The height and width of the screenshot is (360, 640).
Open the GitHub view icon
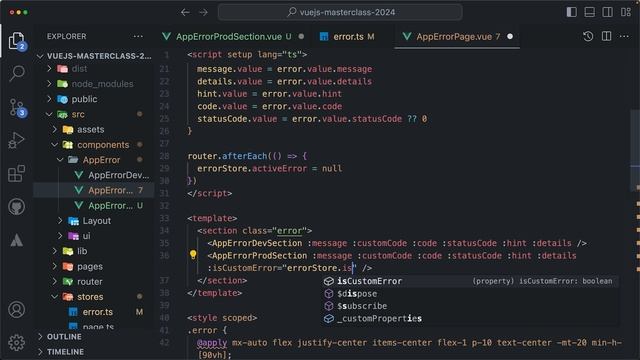tap(16, 207)
